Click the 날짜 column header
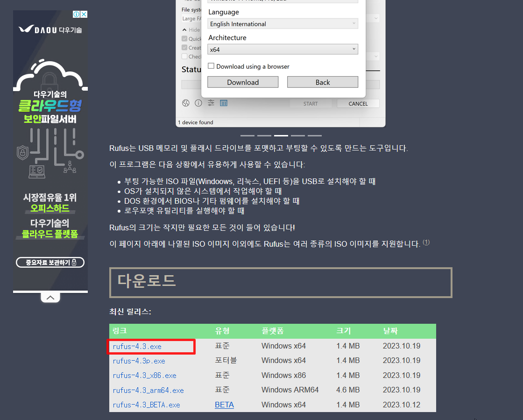 [x=390, y=331]
